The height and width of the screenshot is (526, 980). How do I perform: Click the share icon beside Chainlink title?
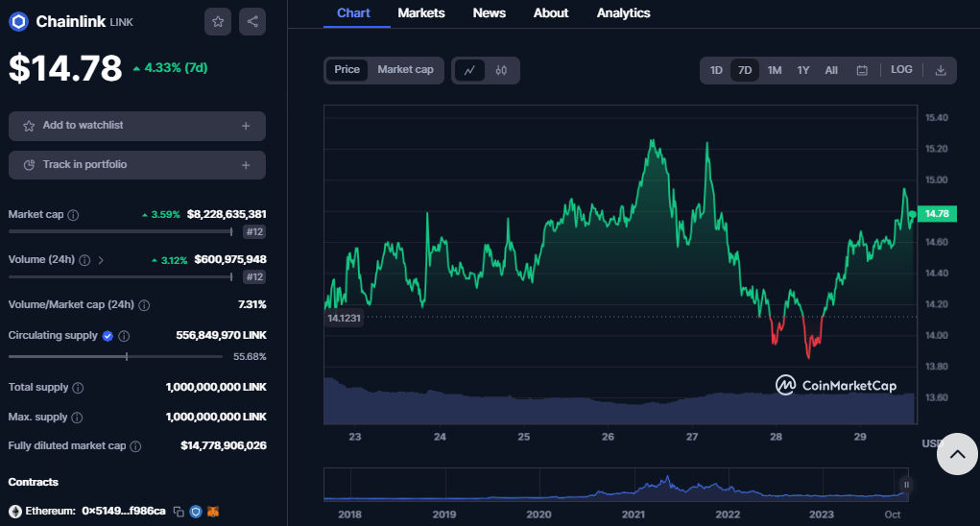tap(252, 21)
